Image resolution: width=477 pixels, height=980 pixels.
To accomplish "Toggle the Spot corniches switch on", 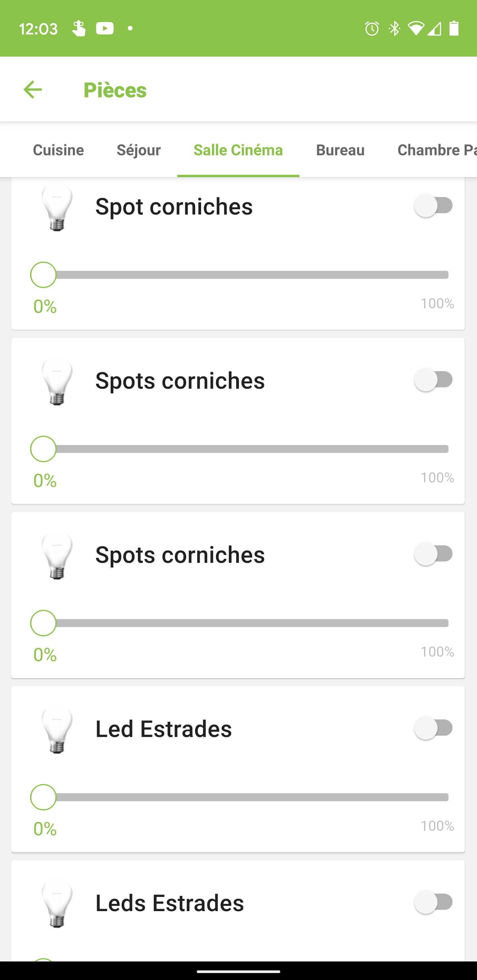I will click(434, 205).
